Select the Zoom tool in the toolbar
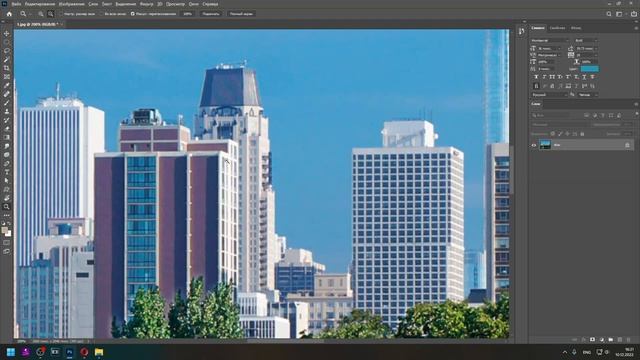640x360 pixels. [7, 207]
